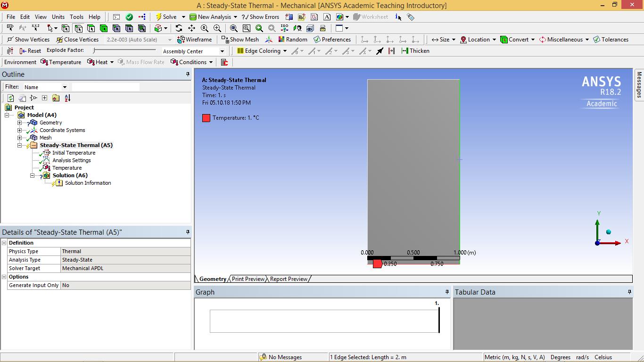The width and height of the screenshot is (644, 362).
Task: Toggle Show Mesh display
Action: tap(240, 40)
